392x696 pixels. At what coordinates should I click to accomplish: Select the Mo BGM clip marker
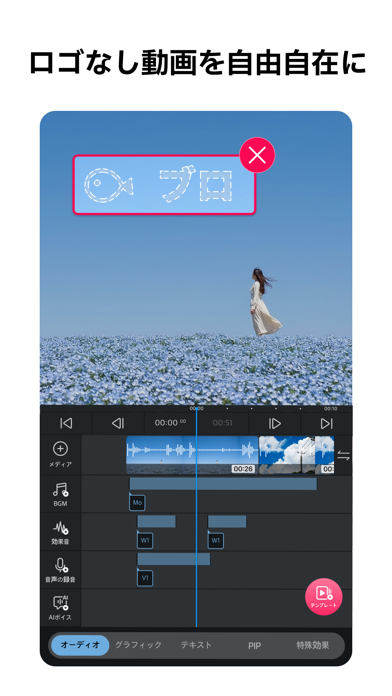tap(137, 502)
